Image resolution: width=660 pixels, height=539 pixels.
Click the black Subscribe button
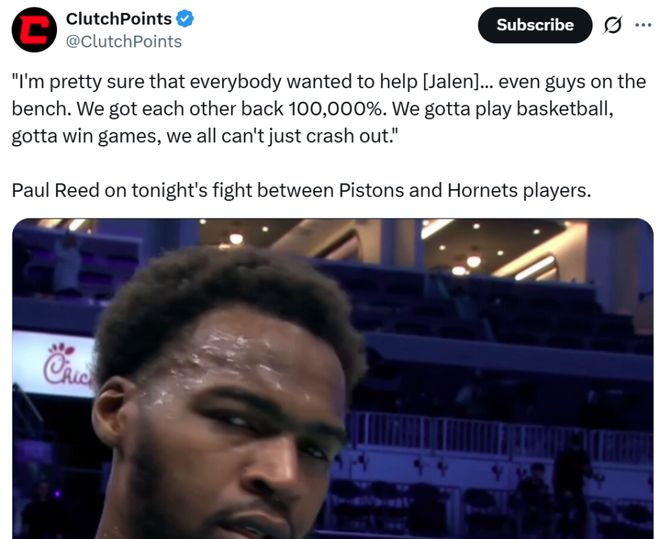click(535, 25)
